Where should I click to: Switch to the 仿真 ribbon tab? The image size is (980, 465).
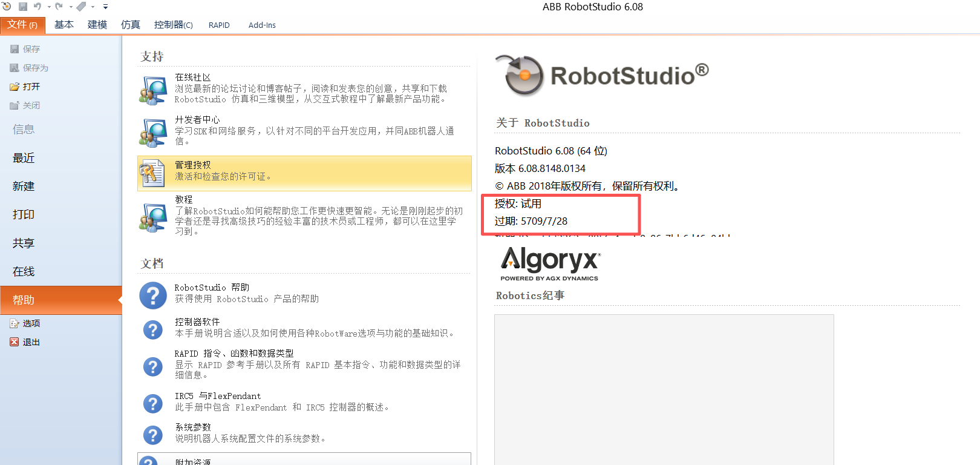(x=131, y=25)
